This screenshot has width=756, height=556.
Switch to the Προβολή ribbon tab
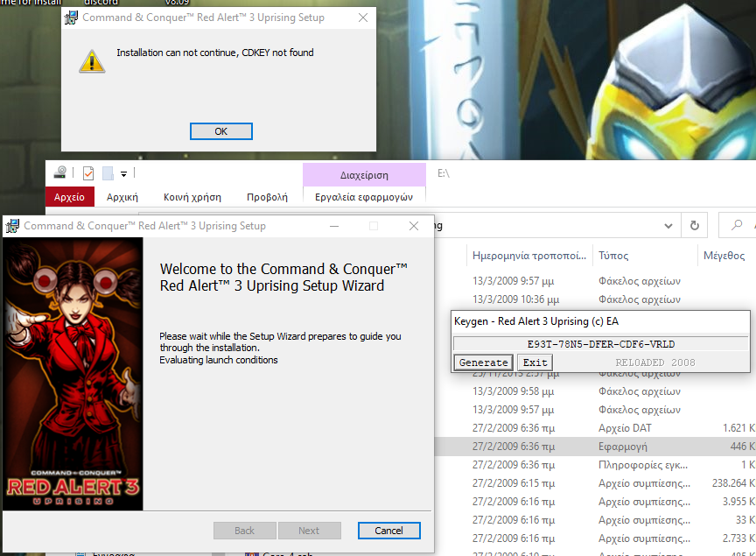pyautogui.click(x=267, y=197)
